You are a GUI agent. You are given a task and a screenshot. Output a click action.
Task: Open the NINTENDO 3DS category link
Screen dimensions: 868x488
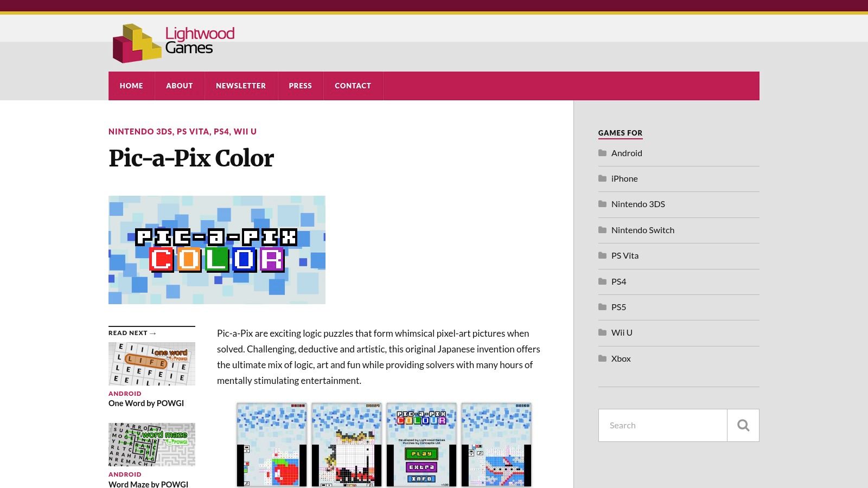(140, 131)
